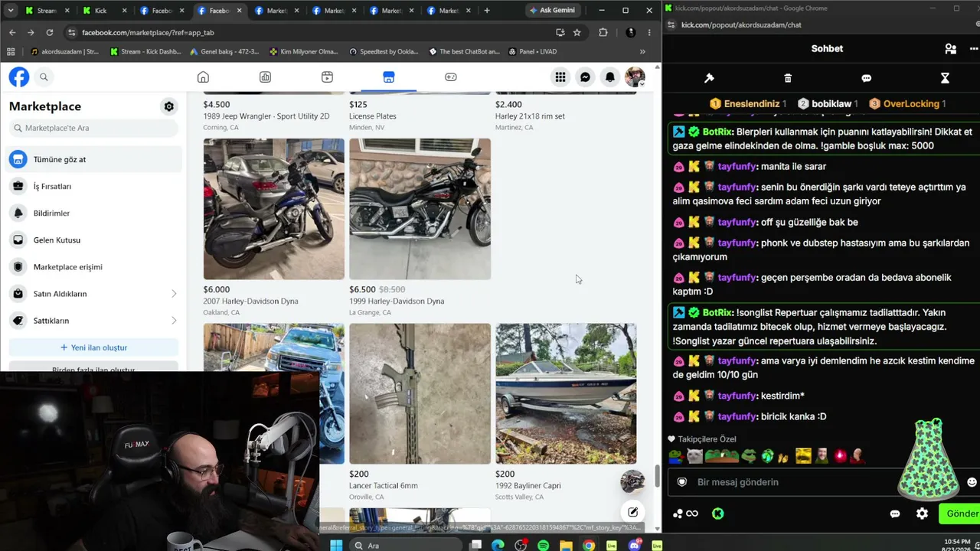Open the Facebook video reels icon
980x551 pixels.
(x=327, y=77)
